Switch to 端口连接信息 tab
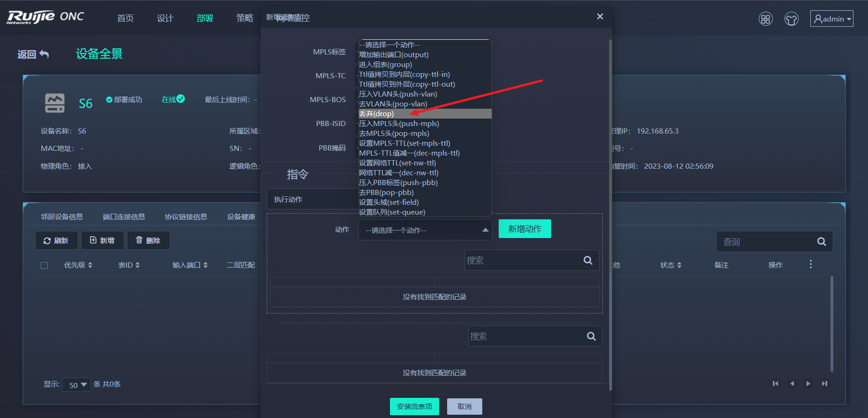The image size is (868, 418). click(x=124, y=216)
